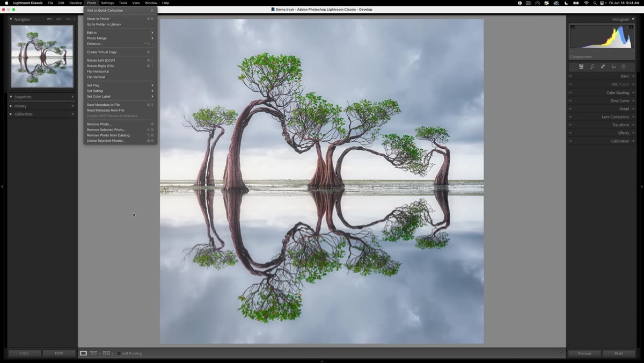Switch to Before/After view icon
Screen dimensions: 644x363
pos(106,353)
